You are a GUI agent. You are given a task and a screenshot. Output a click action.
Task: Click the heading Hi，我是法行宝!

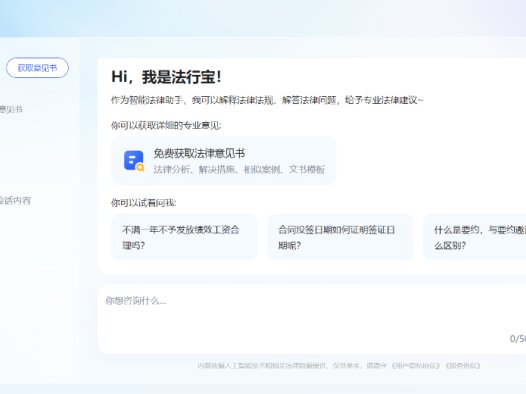point(166,77)
